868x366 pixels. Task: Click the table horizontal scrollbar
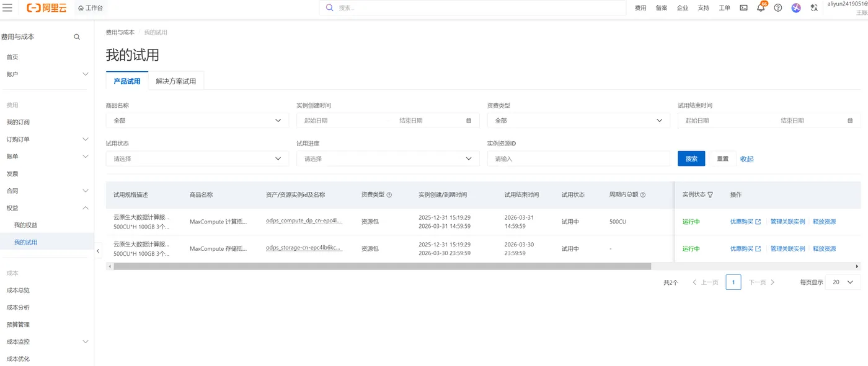382,266
